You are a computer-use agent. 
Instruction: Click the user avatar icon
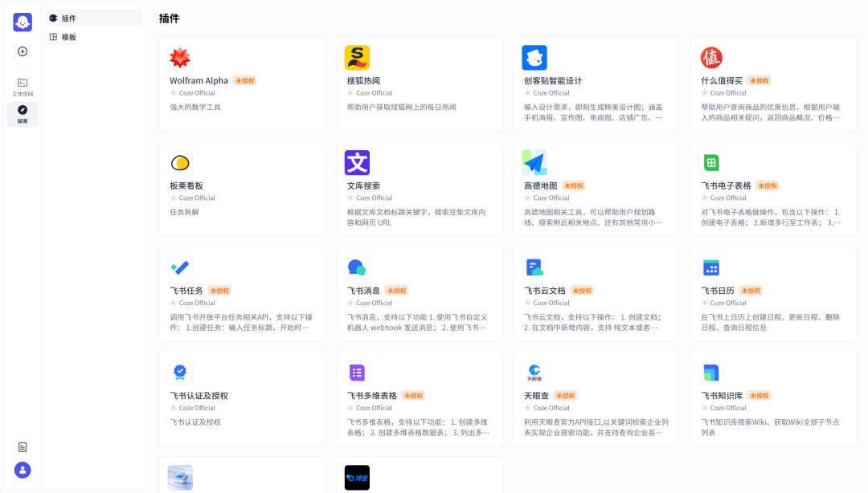pyautogui.click(x=23, y=471)
